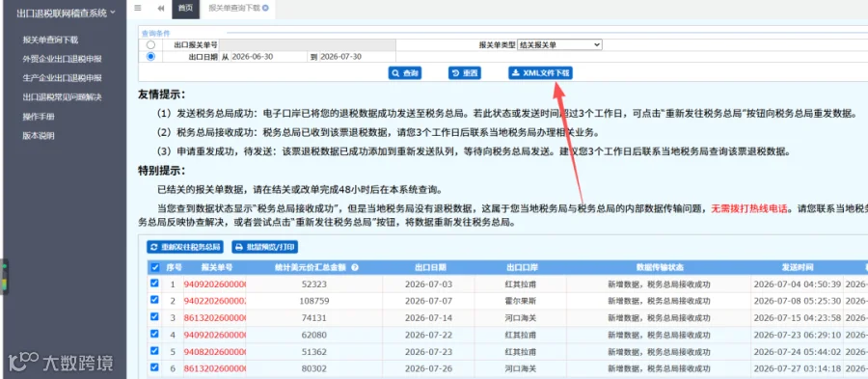Viewport: 868px width, 379px height.
Task: Open 出口退税常见问题解决 in the sidebar
Action: click(x=62, y=97)
